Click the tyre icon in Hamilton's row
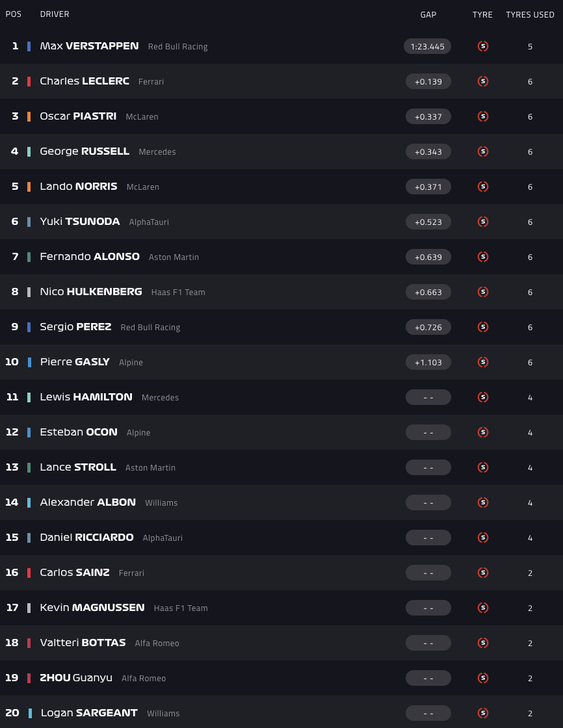The image size is (563, 728). (x=482, y=397)
